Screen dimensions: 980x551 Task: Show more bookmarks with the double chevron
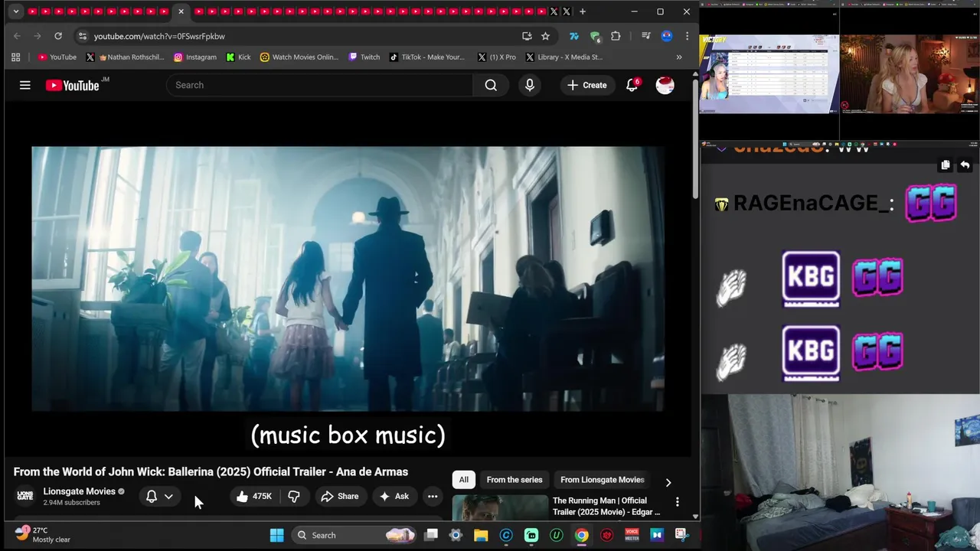679,57
